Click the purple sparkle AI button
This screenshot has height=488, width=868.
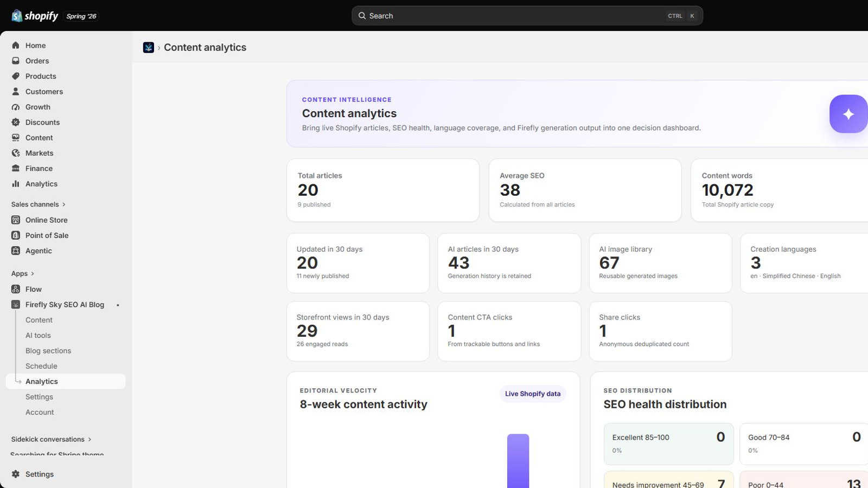tap(848, 114)
